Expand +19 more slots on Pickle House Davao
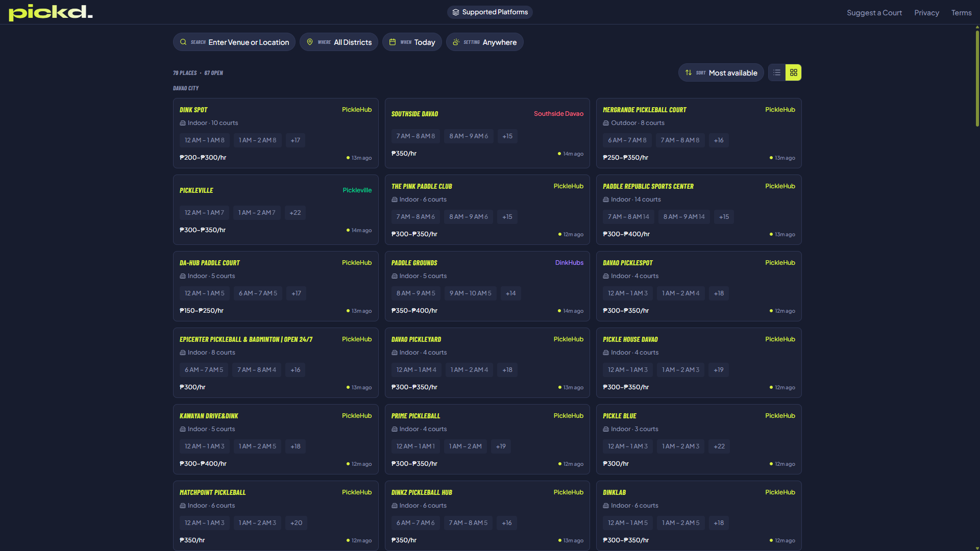This screenshot has height=551, width=980. [x=719, y=370]
